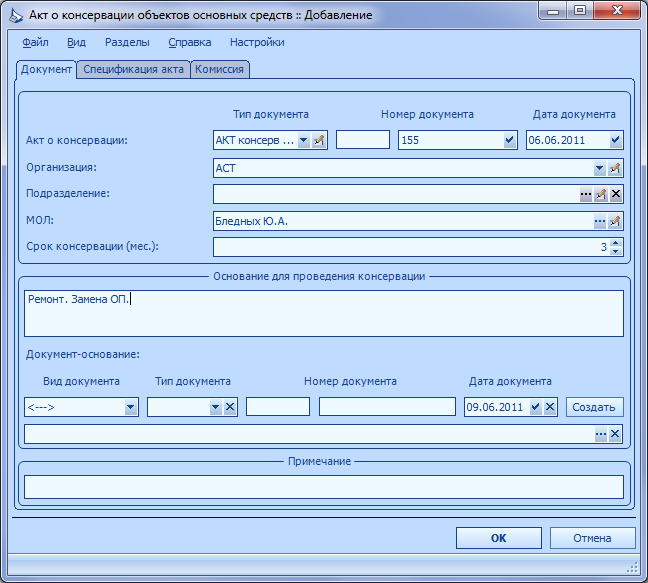648x583 pixels.
Task: Click edit pencil icon in Подразделение field
Action: [x=601, y=194]
